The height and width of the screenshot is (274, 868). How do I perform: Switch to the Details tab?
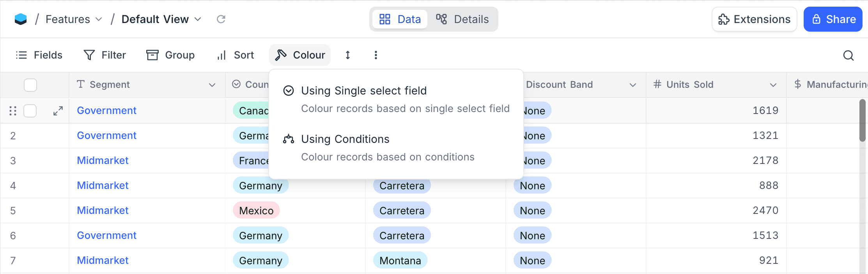(x=462, y=19)
